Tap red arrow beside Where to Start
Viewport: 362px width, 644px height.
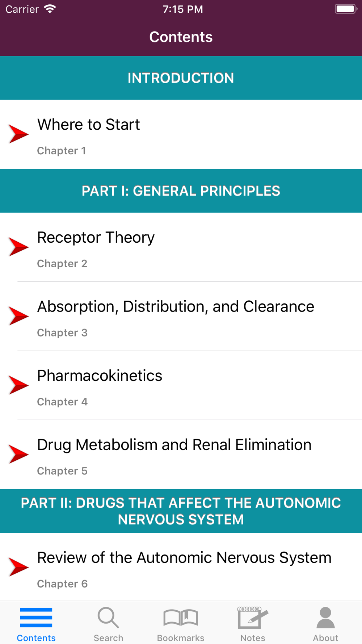point(18,134)
